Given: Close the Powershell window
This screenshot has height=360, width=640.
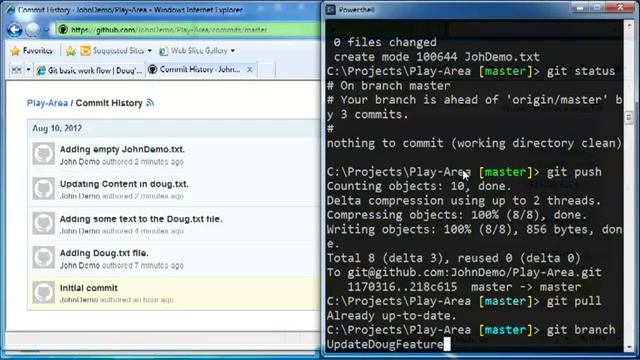Looking at the screenshot, I should click(x=620, y=7).
